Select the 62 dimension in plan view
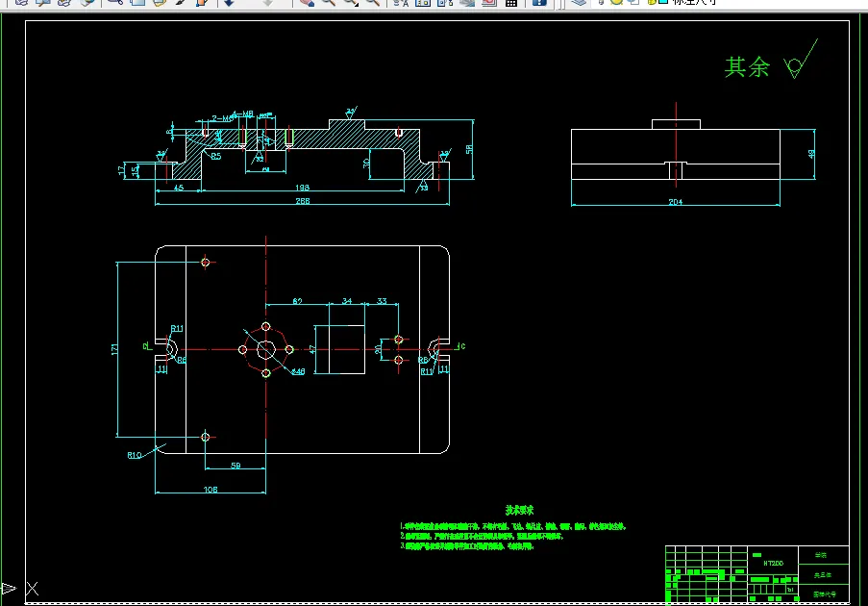Viewport: 868px width, 606px height. 297,301
